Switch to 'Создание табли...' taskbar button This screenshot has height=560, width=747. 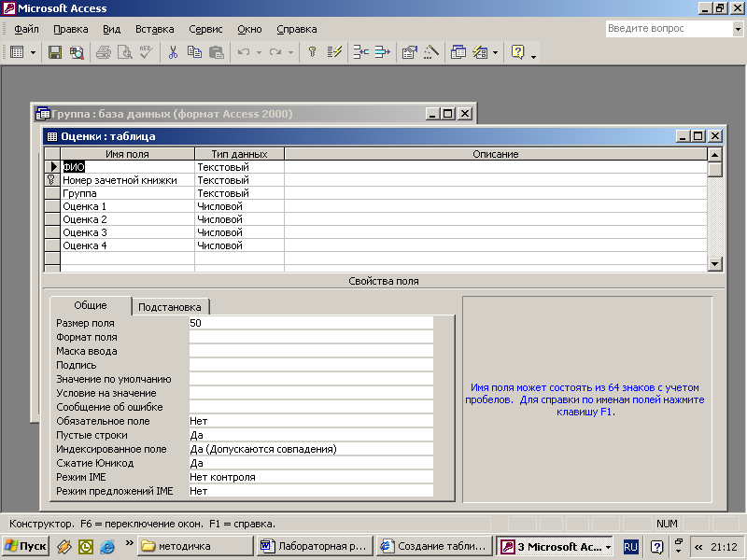pyautogui.click(x=434, y=546)
